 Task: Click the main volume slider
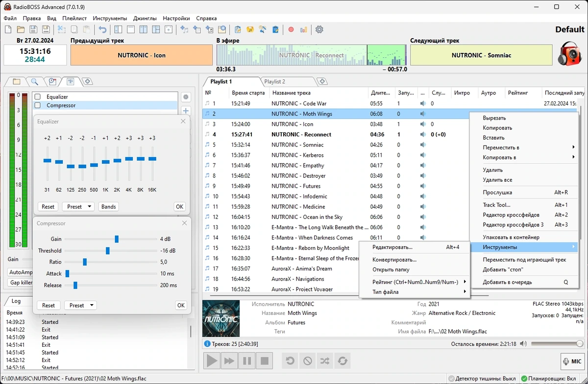(x=557, y=344)
